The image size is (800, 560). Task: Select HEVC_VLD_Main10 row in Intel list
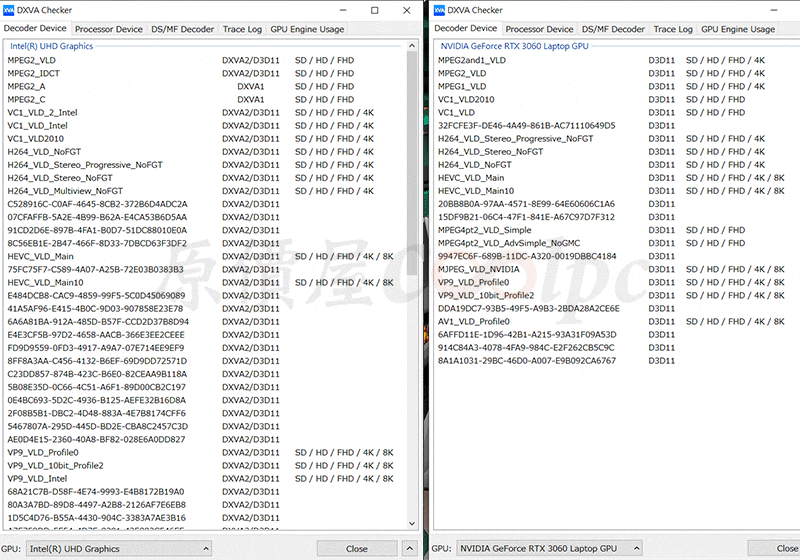pyautogui.click(x=205, y=283)
